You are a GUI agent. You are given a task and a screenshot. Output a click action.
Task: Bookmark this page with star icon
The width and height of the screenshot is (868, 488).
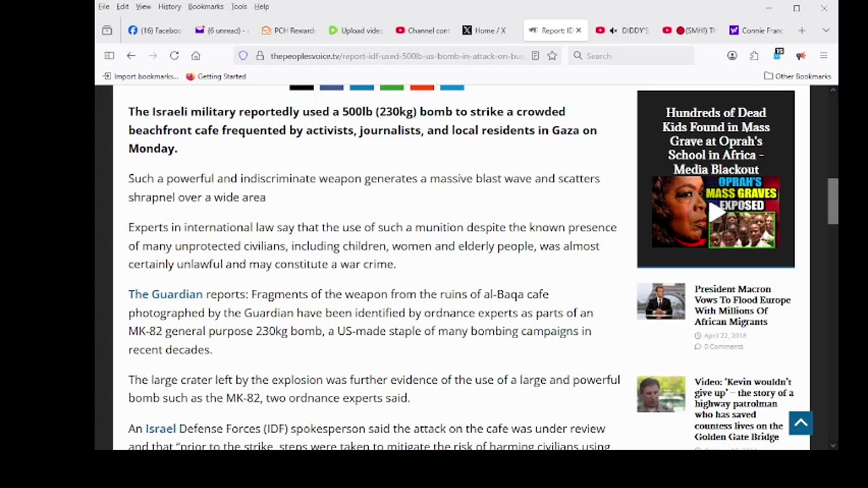click(x=552, y=56)
